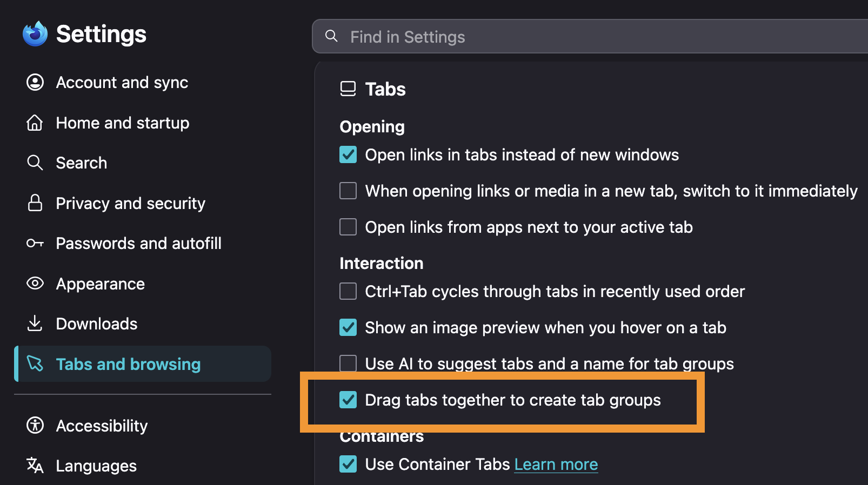This screenshot has height=485, width=868.
Task: Enable AI tab group suggestions checkbox
Action: 348,363
